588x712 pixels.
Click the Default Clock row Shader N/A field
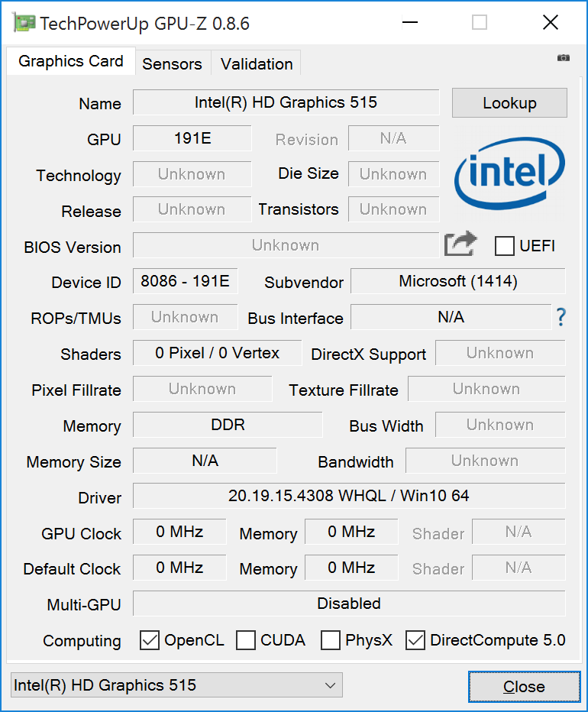tap(519, 567)
